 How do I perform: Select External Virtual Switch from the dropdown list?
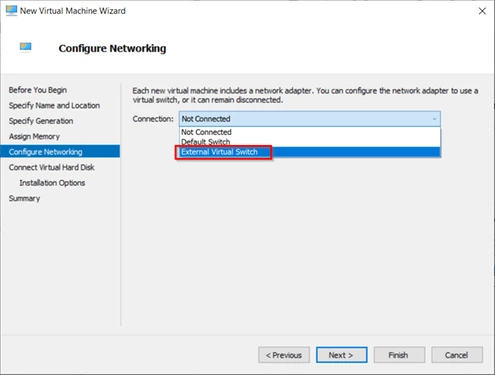click(310, 152)
